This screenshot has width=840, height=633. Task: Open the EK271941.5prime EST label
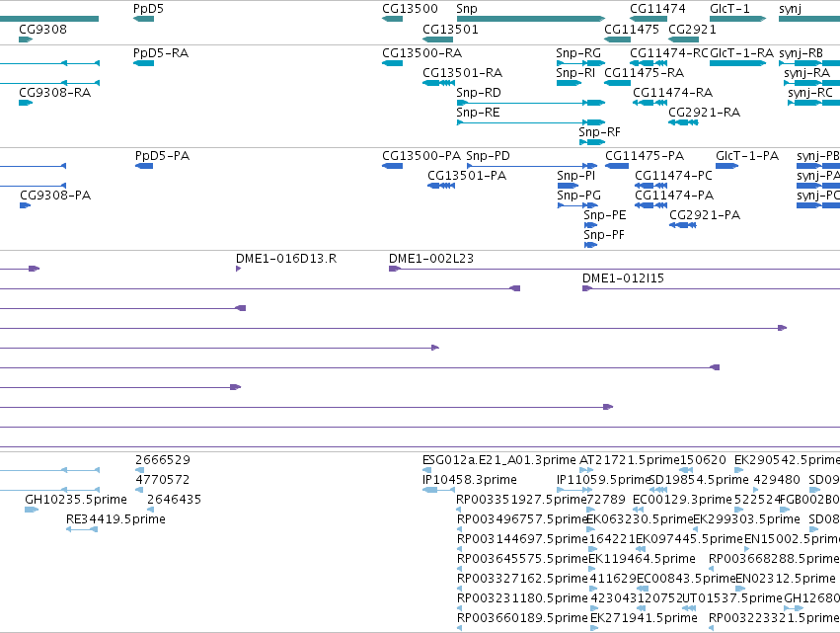(644, 618)
